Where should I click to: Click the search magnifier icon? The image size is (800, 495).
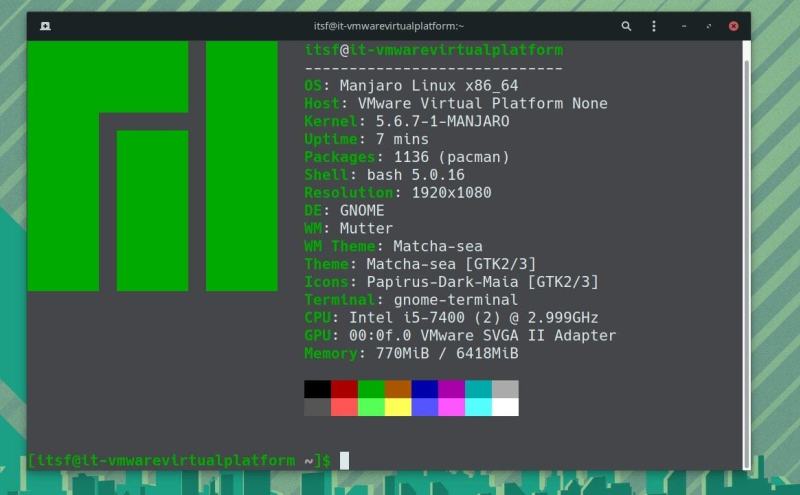(x=626, y=26)
